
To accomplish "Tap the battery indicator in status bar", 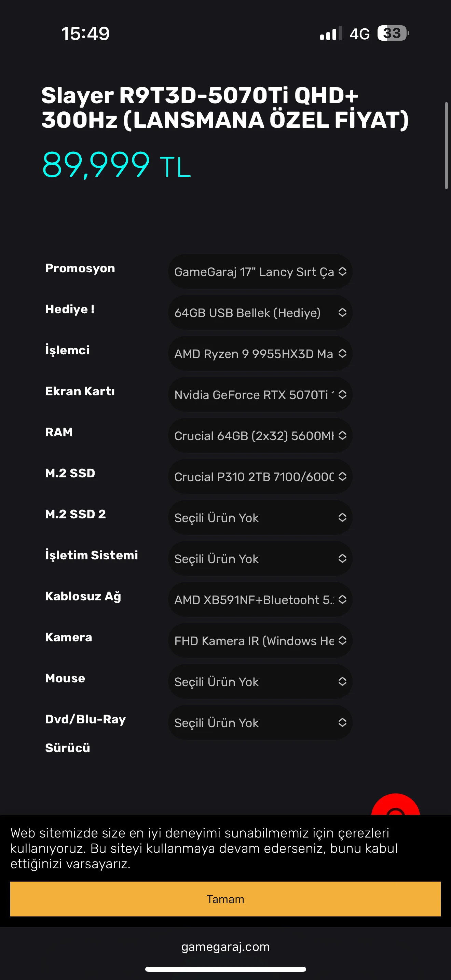I will (393, 33).
